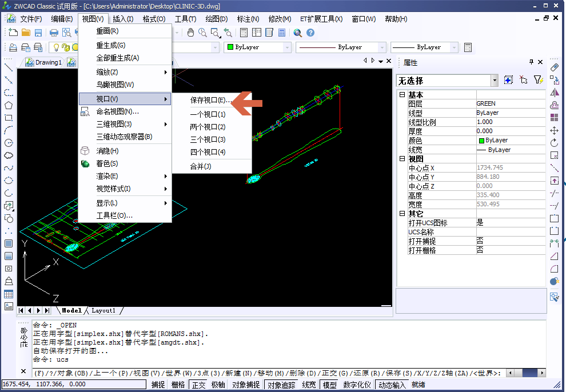Select the Polygon draw tool

coord(9,105)
